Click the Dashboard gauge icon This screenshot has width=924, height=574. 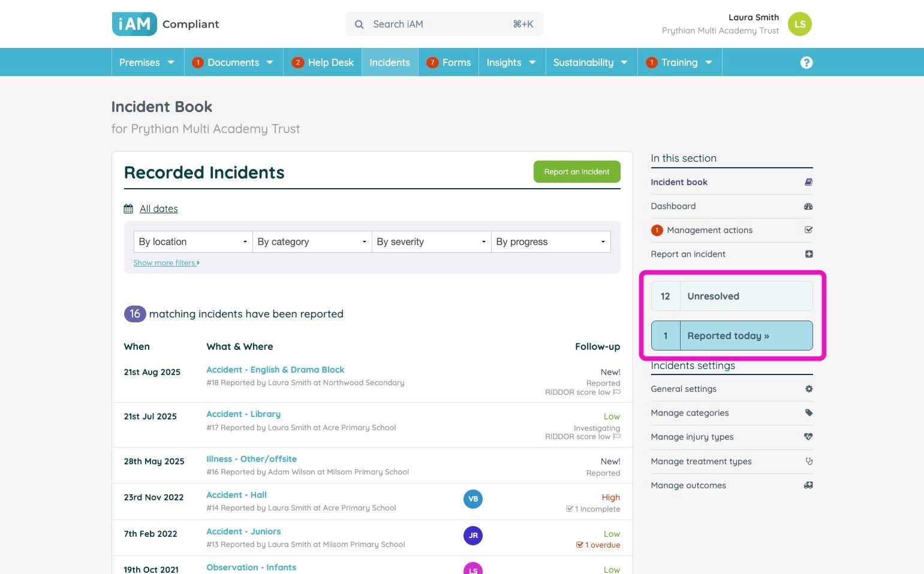[808, 206]
